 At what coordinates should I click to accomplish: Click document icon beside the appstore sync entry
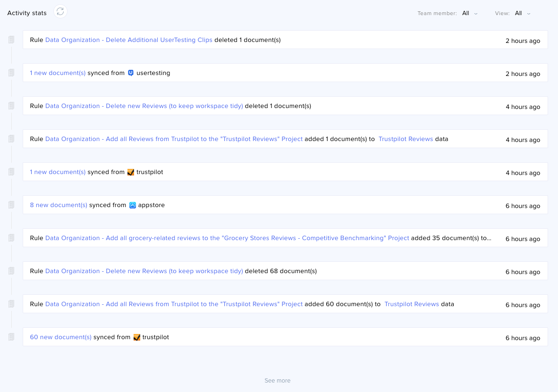coord(11,205)
